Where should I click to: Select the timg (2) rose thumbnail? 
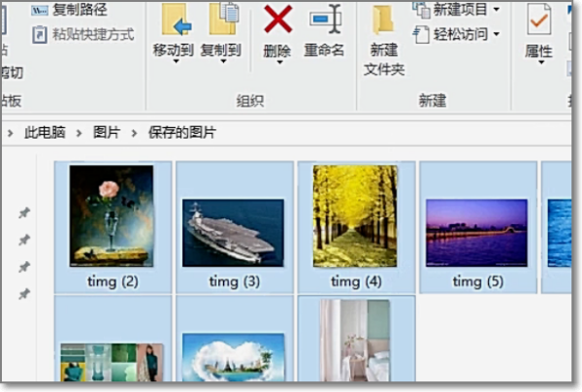click(112, 216)
